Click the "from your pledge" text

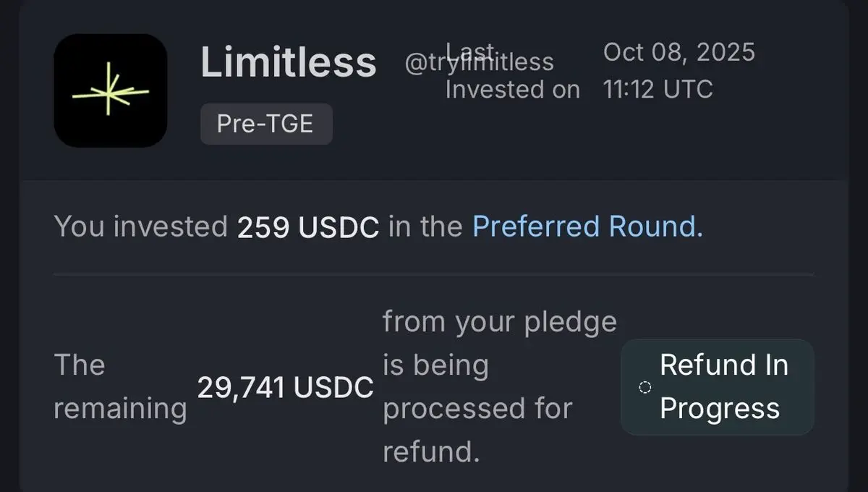pos(499,321)
